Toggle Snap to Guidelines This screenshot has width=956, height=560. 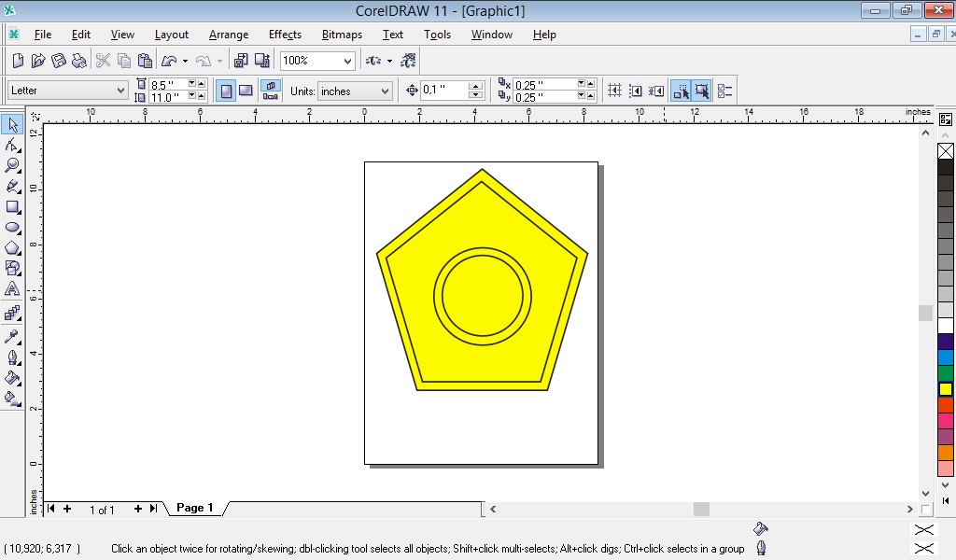pos(635,91)
